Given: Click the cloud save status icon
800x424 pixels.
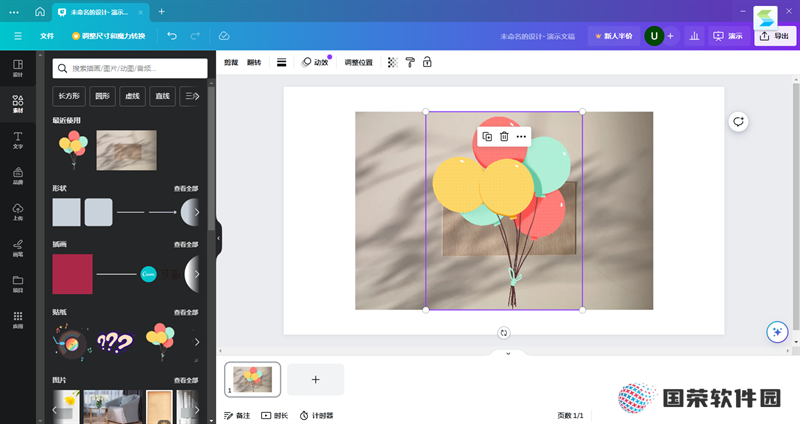Looking at the screenshot, I should (224, 36).
